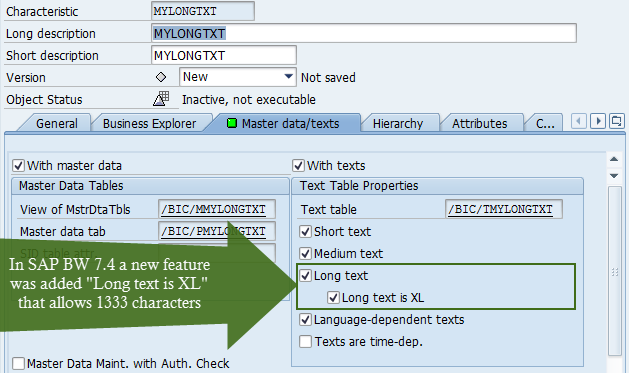Open the truncated C... tab
The height and width of the screenshot is (373, 629).
[x=545, y=124]
